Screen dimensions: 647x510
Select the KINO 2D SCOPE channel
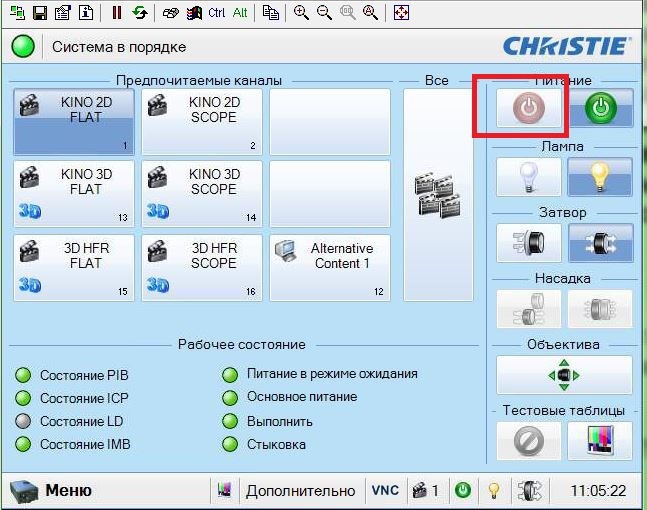pyautogui.click(x=202, y=122)
